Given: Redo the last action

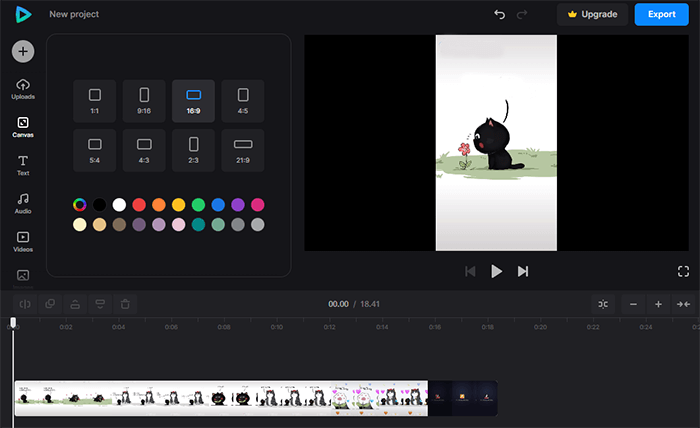Looking at the screenshot, I should pos(522,14).
